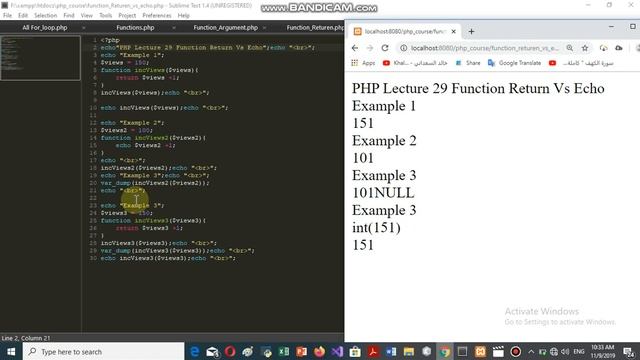This screenshot has height=360, width=640.
Task: Open Word from the taskbar
Action: click(x=391, y=351)
